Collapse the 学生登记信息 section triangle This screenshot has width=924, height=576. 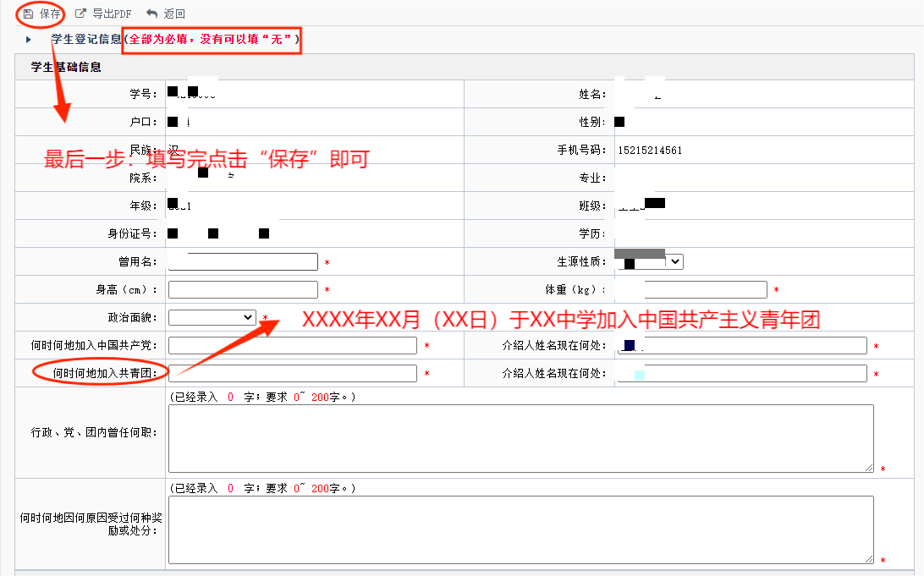[x=29, y=40]
